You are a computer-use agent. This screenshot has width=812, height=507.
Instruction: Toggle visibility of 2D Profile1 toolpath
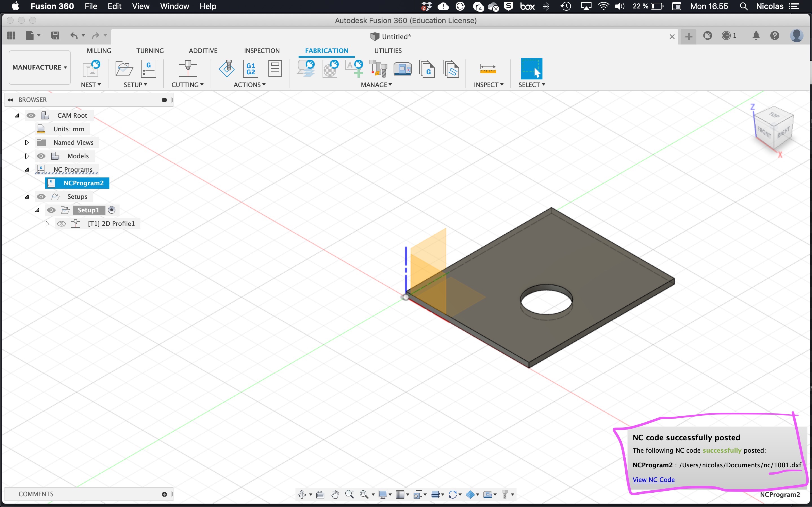tap(61, 223)
